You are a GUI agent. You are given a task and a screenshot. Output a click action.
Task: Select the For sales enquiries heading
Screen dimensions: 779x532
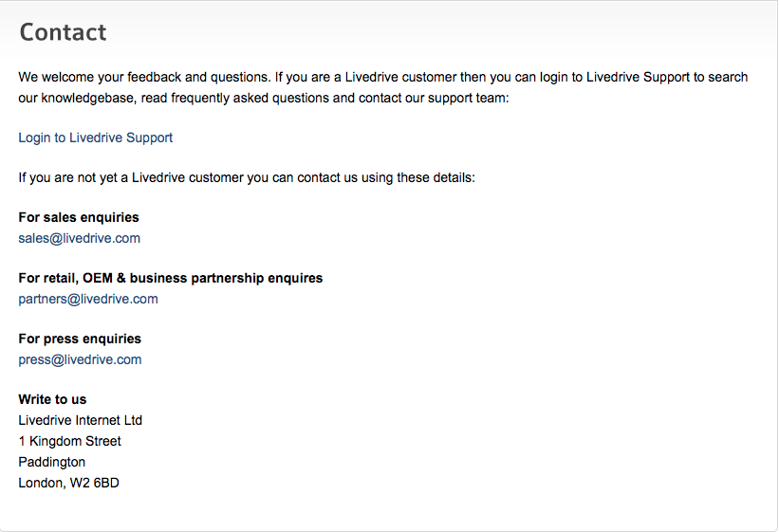point(79,217)
